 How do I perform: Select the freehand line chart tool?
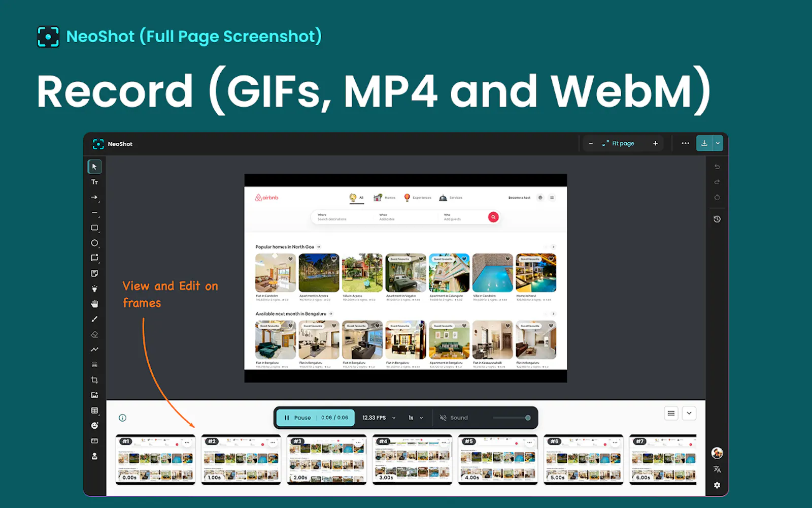tap(94, 350)
